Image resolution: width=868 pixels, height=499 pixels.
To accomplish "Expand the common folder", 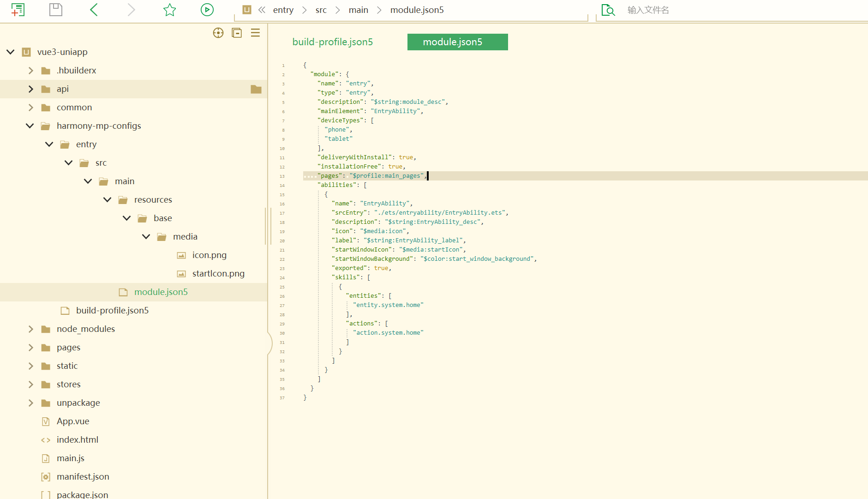I will click(x=30, y=108).
